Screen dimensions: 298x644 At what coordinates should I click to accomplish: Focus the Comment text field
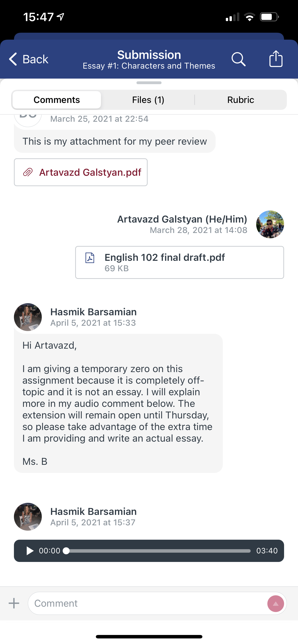[148, 603]
